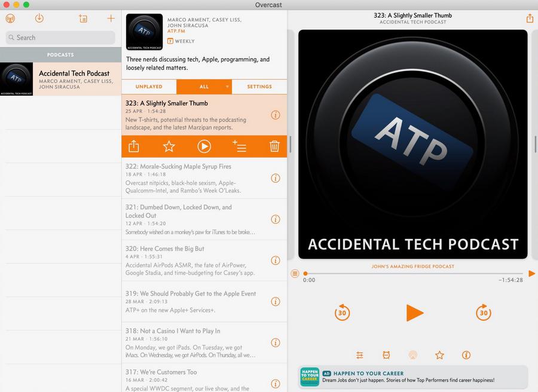Select episode 318: Not a Casino I Want to Play In
Viewport: 538px width, 392px height.
[x=204, y=343]
